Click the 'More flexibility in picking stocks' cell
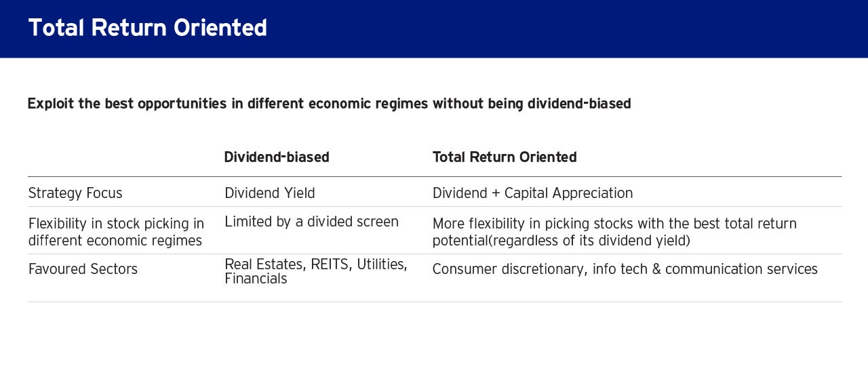868x373 pixels. tap(614, 232)
